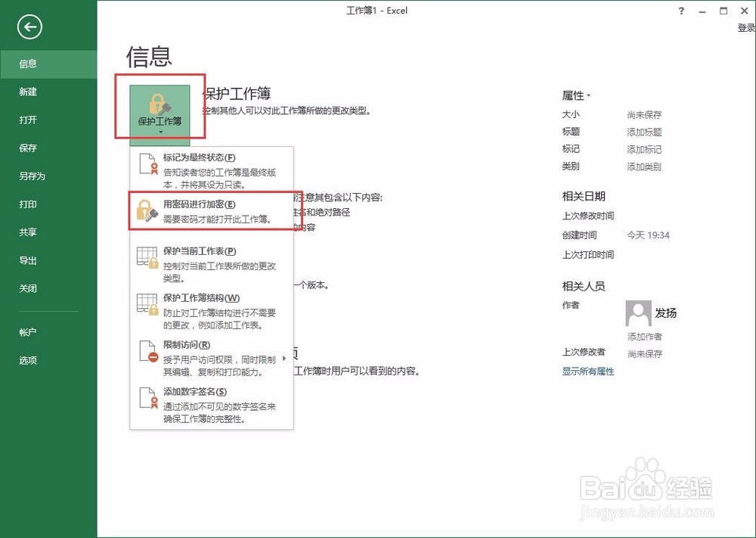The height and width of the screenshot is (538, 756).
Task: Click 添加类别 field
Action: [x=644, y=167]
